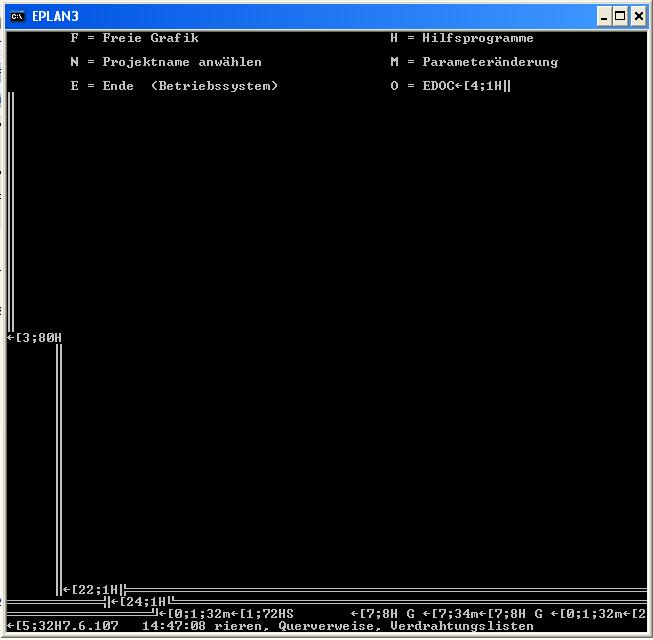
Task: Click the '[3;80H' escape sequence text
Action: [x=38, y=337]
